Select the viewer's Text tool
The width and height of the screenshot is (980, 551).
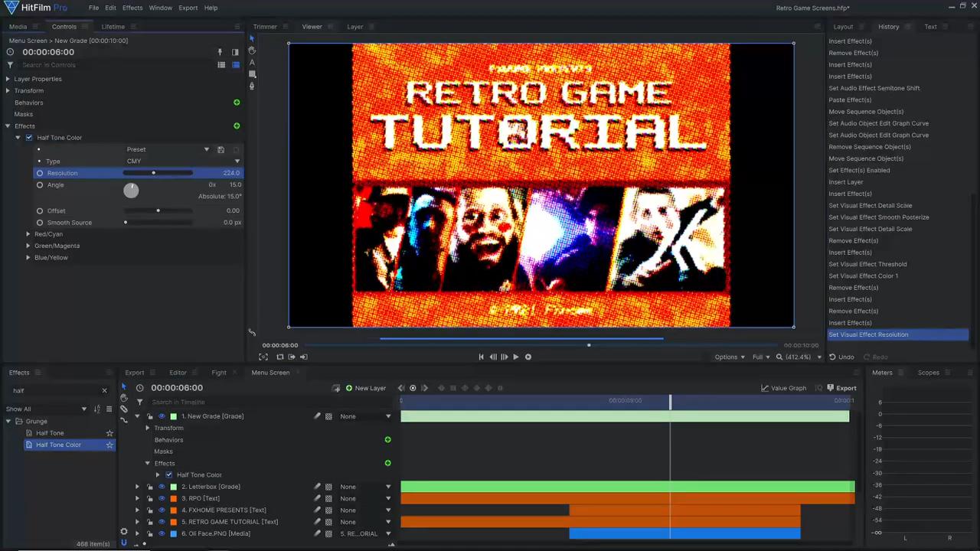[252, 63]
